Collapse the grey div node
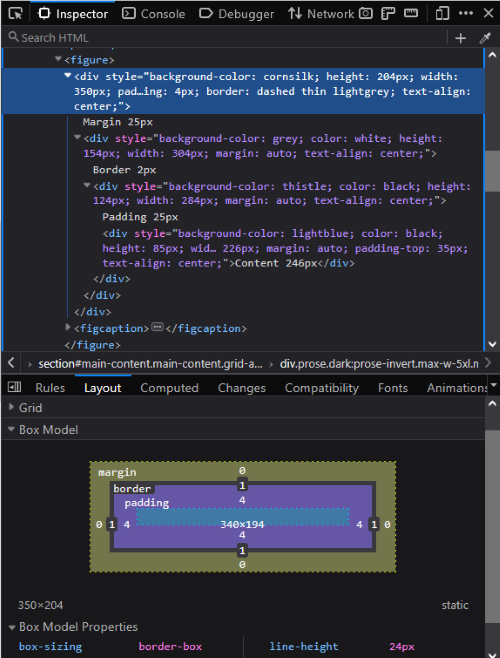This screenshot has height=658, width=500. coord(77,138)
